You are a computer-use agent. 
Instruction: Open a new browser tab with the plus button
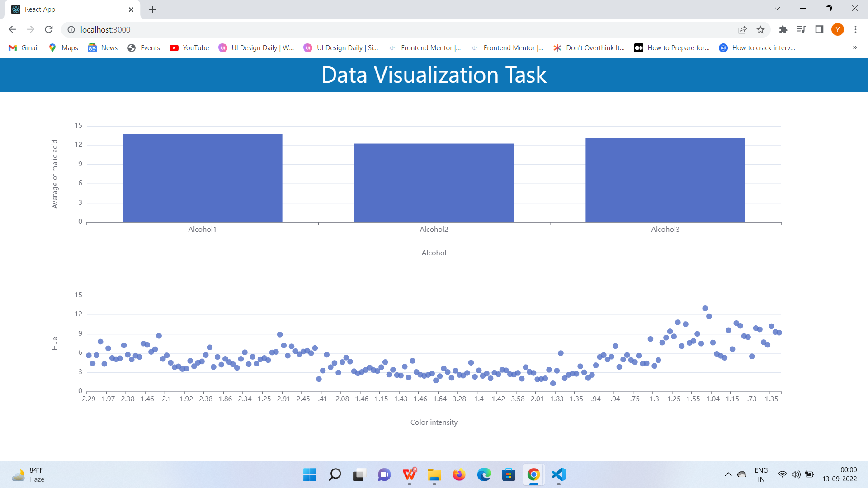coord(152,9)
